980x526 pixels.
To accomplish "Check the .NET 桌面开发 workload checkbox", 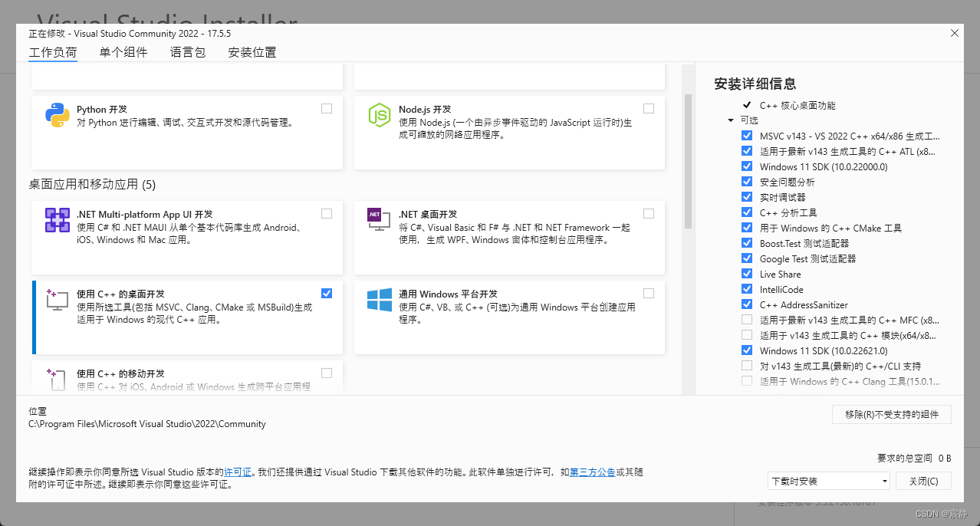I will click(649, 213).
